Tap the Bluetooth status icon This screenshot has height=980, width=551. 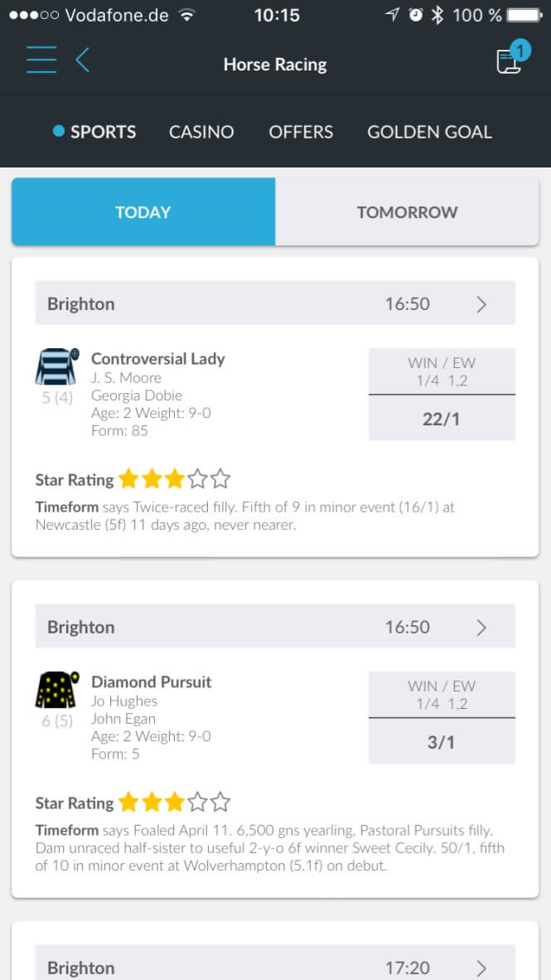pyautogui.click(x=437, y=15)
